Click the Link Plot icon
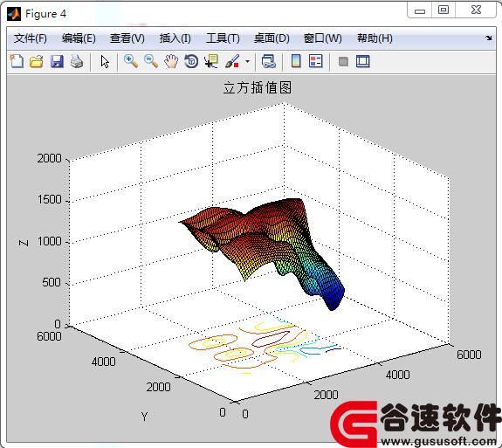This screenshot has height=448, width=502. coord(268,61)
